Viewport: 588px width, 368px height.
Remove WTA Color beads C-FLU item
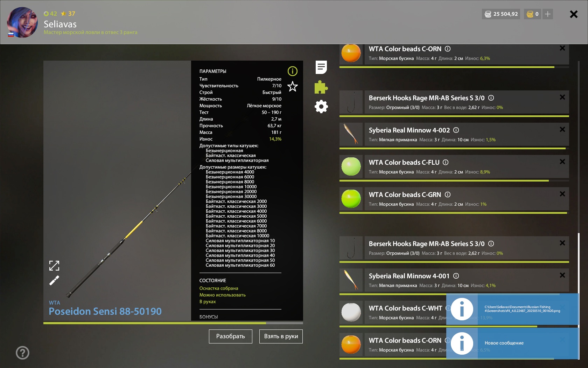pos(562,162)
